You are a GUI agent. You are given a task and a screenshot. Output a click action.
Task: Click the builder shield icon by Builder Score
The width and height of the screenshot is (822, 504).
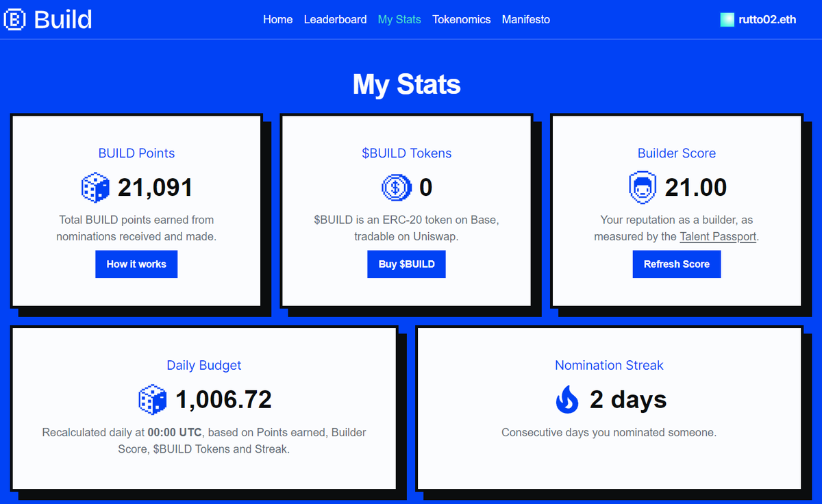tap(643, 188)
